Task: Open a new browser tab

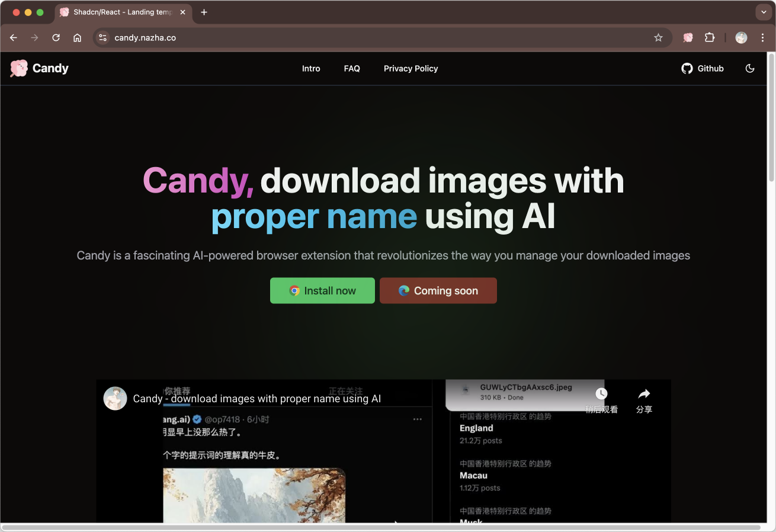Action: (204, 12)
